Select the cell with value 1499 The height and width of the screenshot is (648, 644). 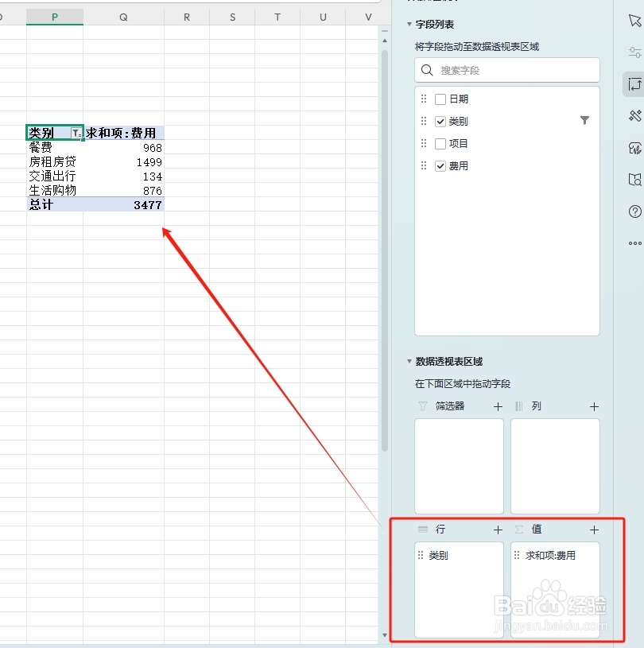[x=123, y=161]
